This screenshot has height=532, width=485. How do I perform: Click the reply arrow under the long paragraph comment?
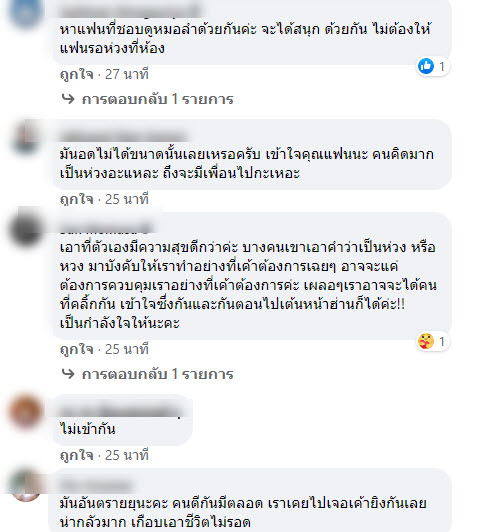68,374
